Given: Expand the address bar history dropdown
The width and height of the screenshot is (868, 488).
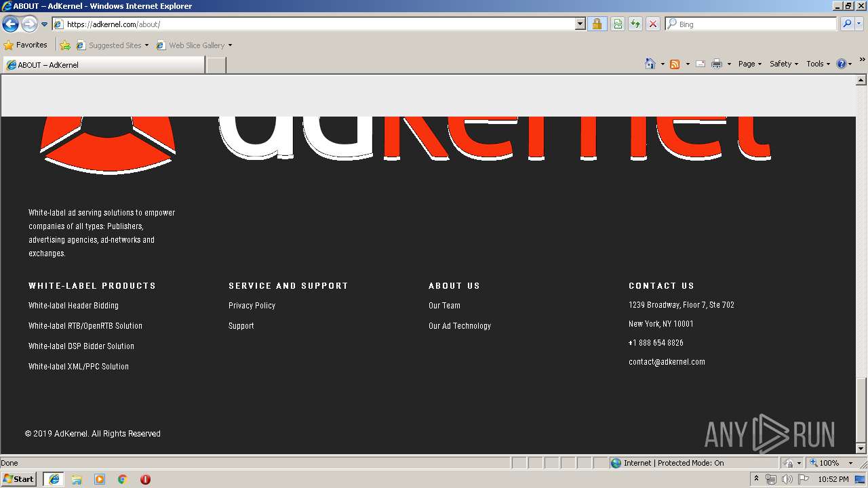Looking at the screenshot, I should [x=580, y=24].
